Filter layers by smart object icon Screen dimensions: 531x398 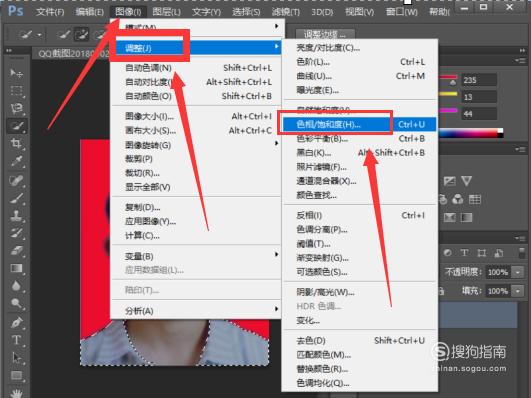pos(498,253)
